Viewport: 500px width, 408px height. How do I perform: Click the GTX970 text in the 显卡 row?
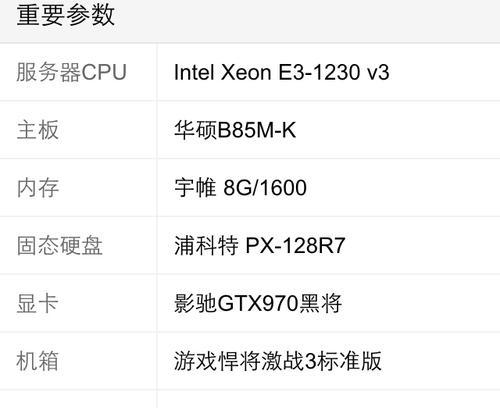pyautogui.click(x=258, y=303)
